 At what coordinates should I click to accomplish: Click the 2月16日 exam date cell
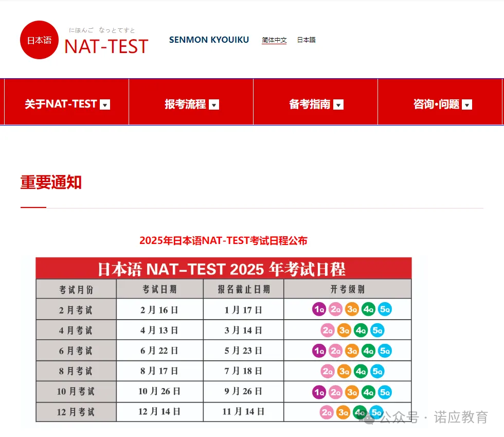pyautogui.click(x=160, y=309)
